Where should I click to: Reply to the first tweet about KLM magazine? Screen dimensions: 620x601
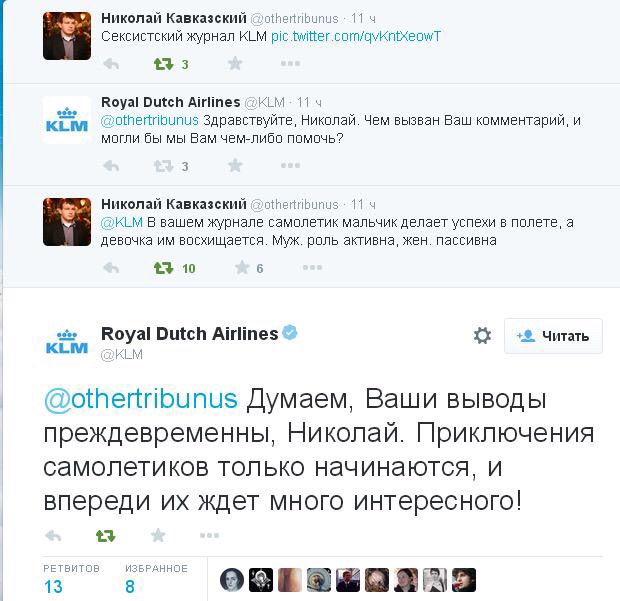[111, 64]
